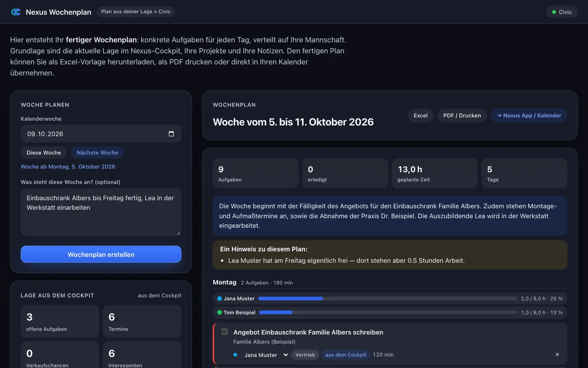Screen dimensions: 588x368
Task: Click the '1,0 / 8,0 h · 13 %' value
Action: click(x=542, y=312)
